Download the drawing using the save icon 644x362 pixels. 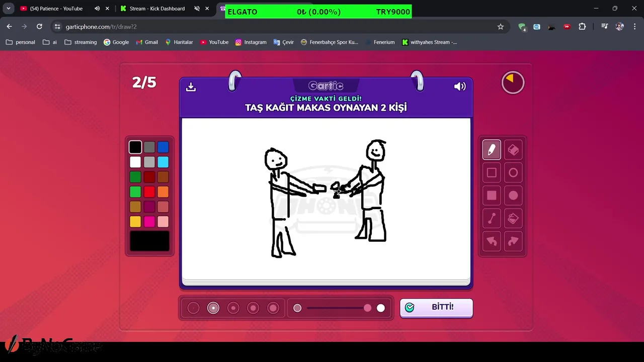click(191, 86)
